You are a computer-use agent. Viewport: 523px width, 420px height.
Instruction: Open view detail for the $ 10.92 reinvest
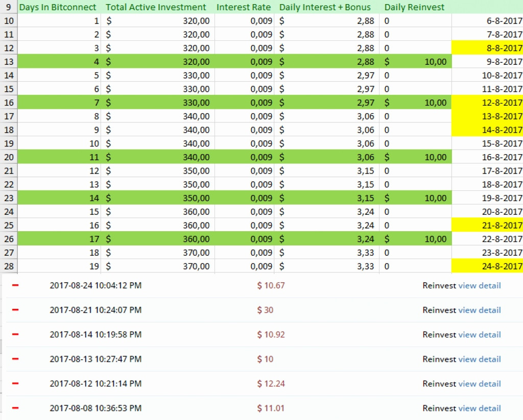[x=480, y=335]
